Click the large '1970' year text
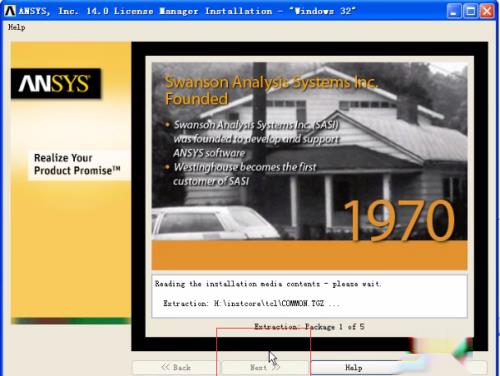 (399, 220)
